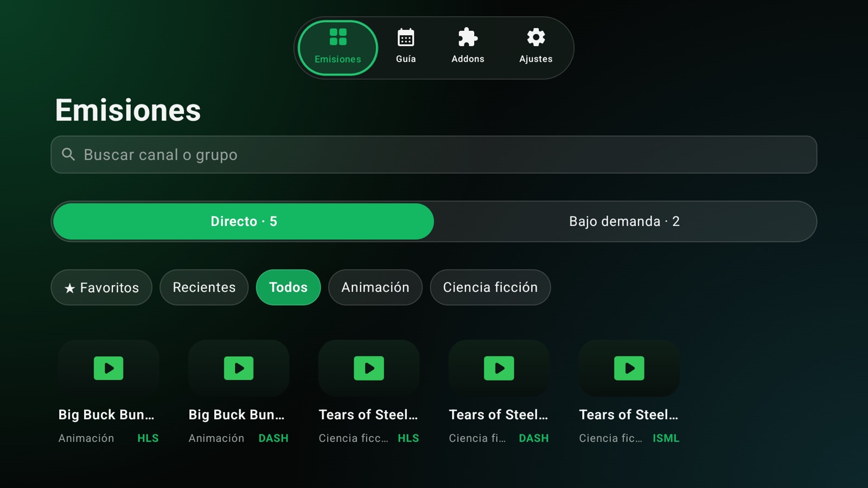
Task: Switch to the Bajo demanda · 2 tab
Action: pos(624,221)
